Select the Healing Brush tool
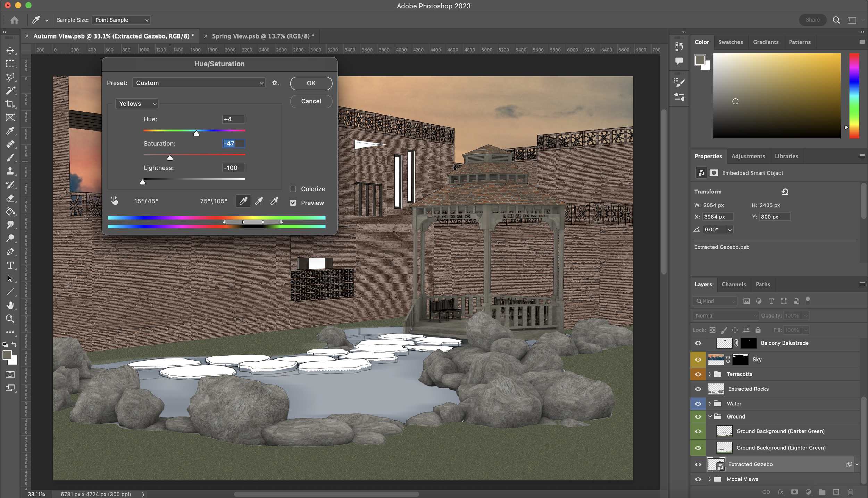Screen dimensions: 868x498 [10, 144]
